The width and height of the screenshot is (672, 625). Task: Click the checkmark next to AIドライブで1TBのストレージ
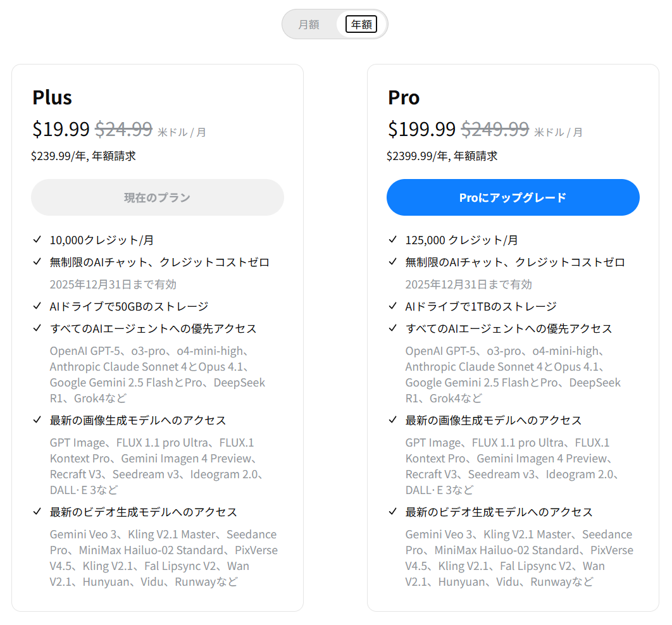(x=393, y=306)
